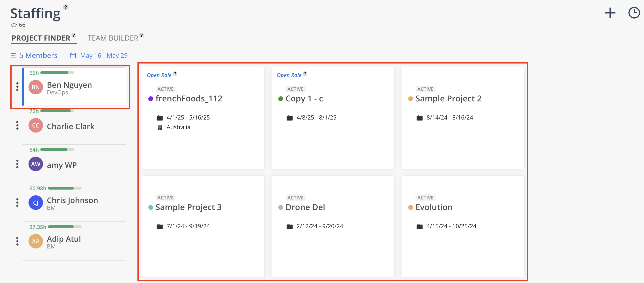This screenshot has width=644, height=283.
Task: Open the Sample Project 2 title
Action: [x=448, y=99]
